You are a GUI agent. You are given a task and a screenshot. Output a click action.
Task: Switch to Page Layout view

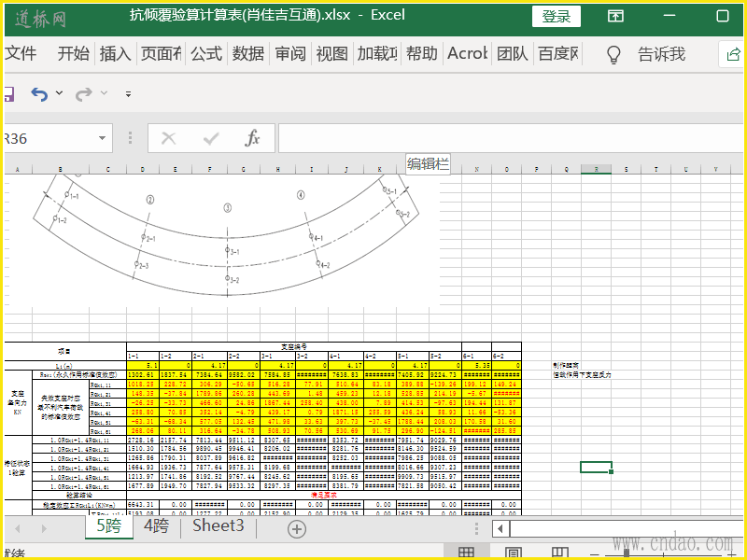[513, 553]
